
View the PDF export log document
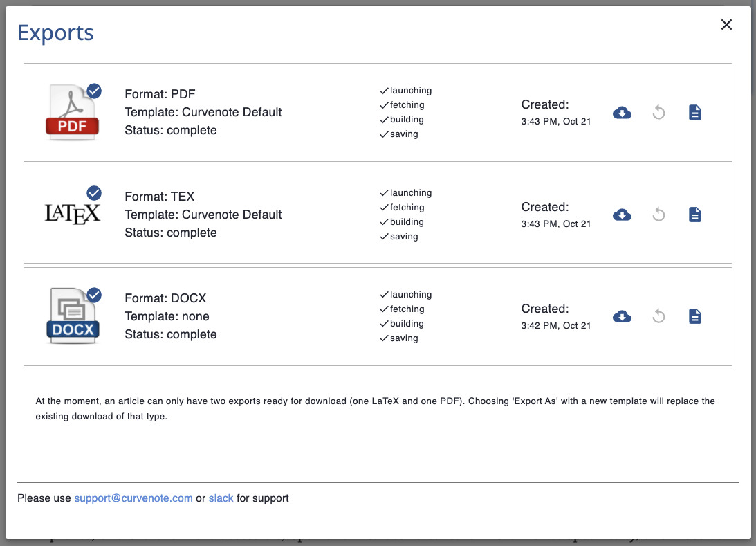pos(694,112)
